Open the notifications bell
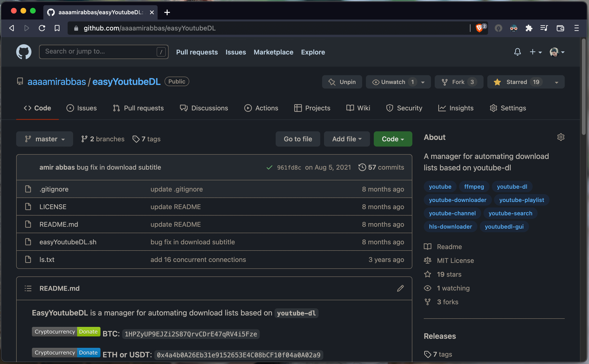Image resolution: width=589 pixels, height=364 pixels. click(x=517, y=52)
